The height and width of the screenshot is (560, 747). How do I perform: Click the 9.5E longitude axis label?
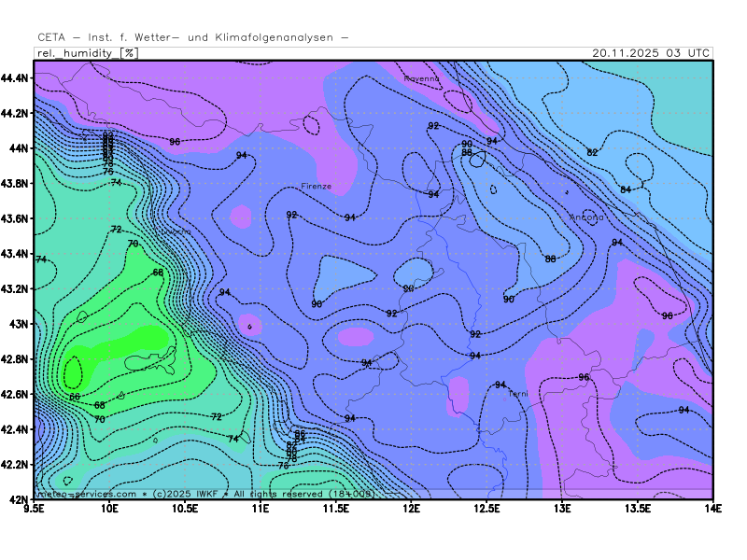tap(35, 510)
